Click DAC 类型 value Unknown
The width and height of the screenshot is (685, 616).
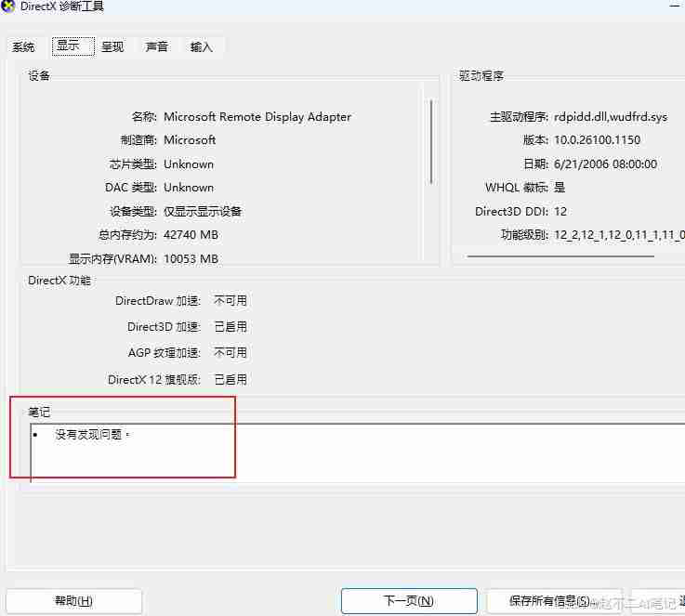point(189,188)
